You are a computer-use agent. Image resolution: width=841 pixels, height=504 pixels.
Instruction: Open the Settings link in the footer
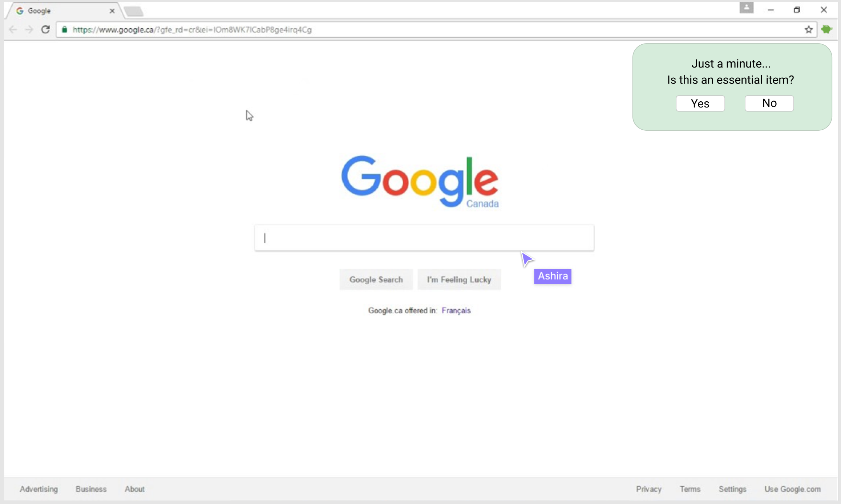tap(732, 489)
